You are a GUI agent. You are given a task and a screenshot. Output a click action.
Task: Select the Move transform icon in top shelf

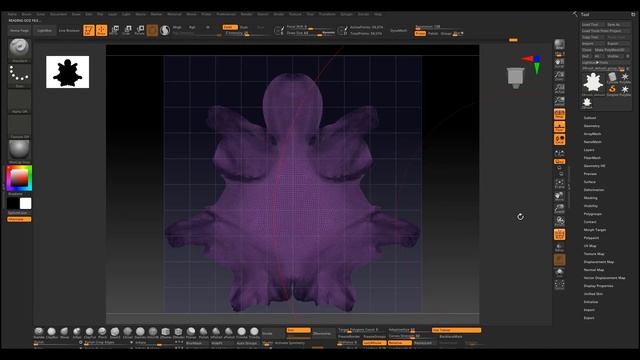[x=115, y=30]
